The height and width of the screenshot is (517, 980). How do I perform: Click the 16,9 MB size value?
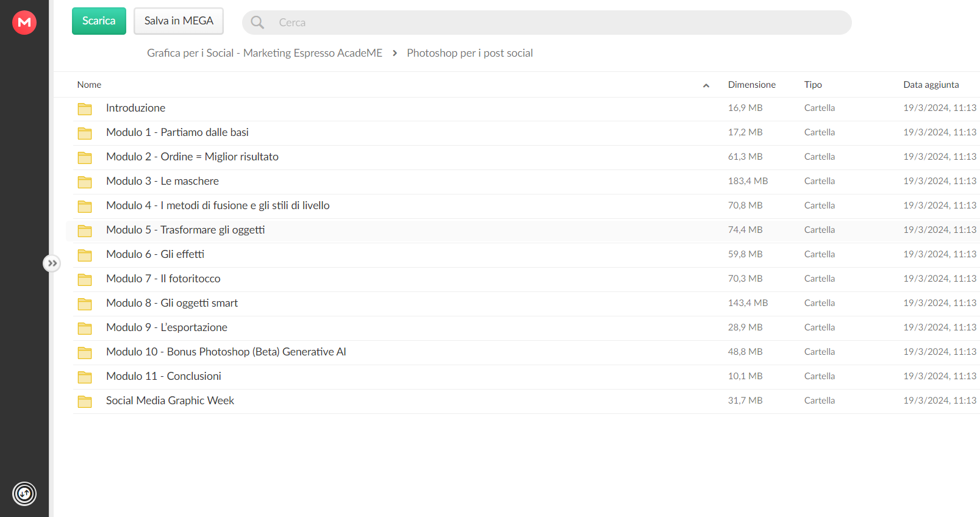[x=745, y=108]
